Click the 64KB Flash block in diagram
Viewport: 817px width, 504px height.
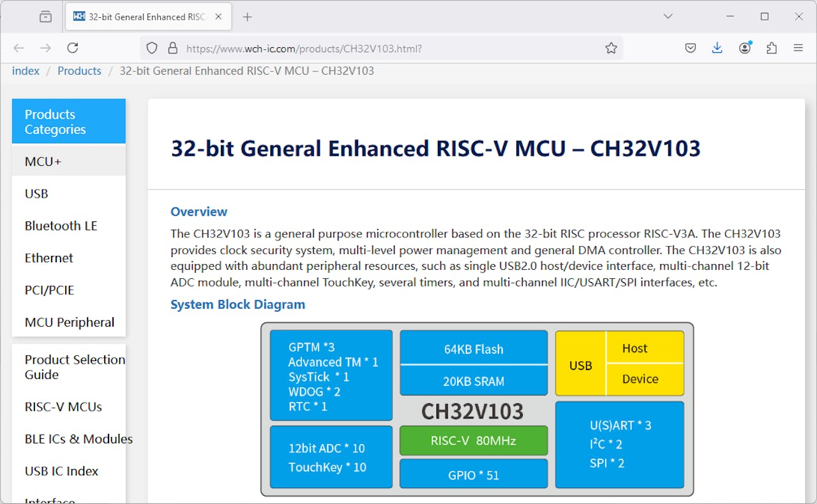[x=474, y=348]
